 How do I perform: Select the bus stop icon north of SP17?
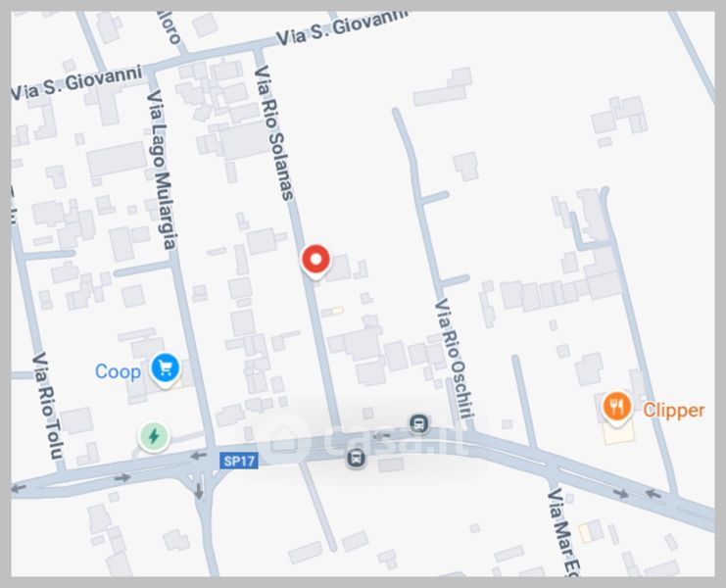click(419, 423)
